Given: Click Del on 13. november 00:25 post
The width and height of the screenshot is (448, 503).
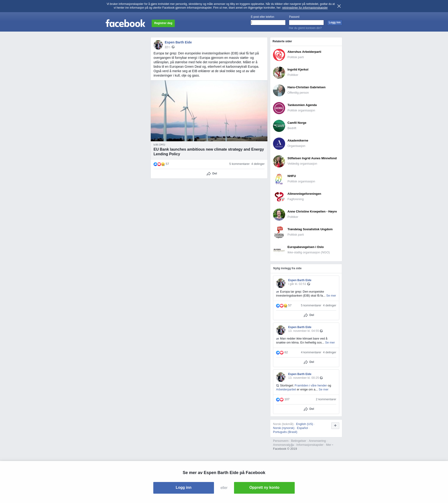Looking at the screenshot, I should click(309, 409).
